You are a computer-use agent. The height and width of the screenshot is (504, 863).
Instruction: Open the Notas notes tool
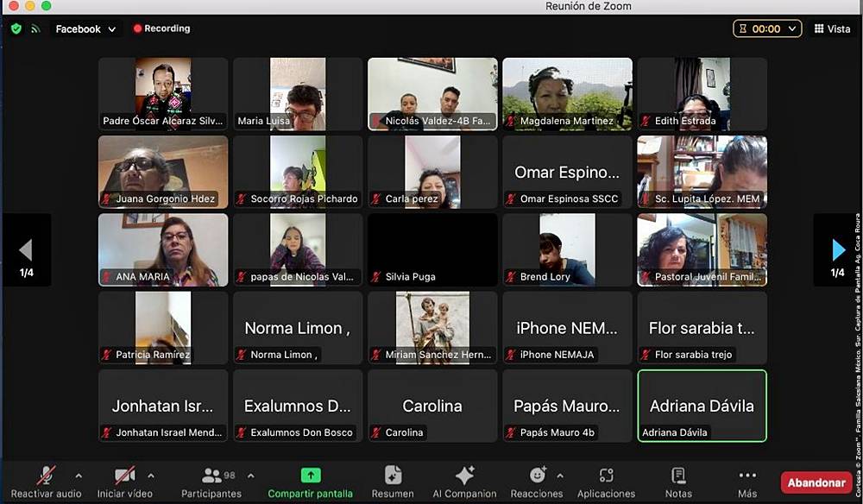(678, 482)
